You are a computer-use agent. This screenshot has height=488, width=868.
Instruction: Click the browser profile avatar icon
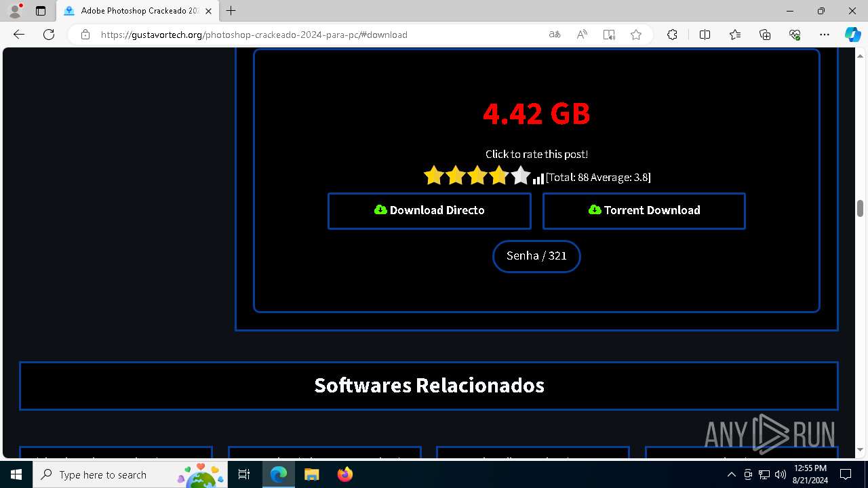click(x=15, y=10)
